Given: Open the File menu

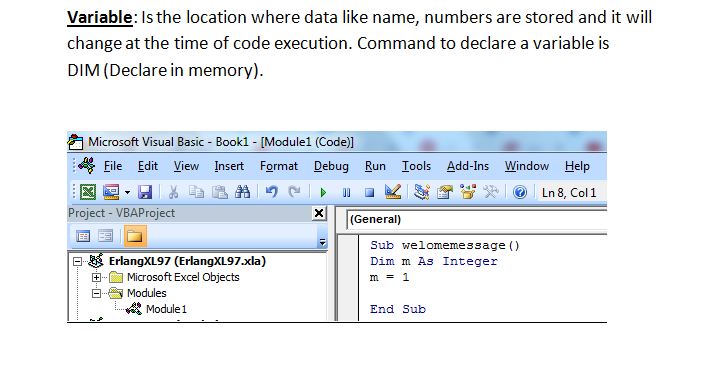Looking at the screenshot, I should point(113,166).
